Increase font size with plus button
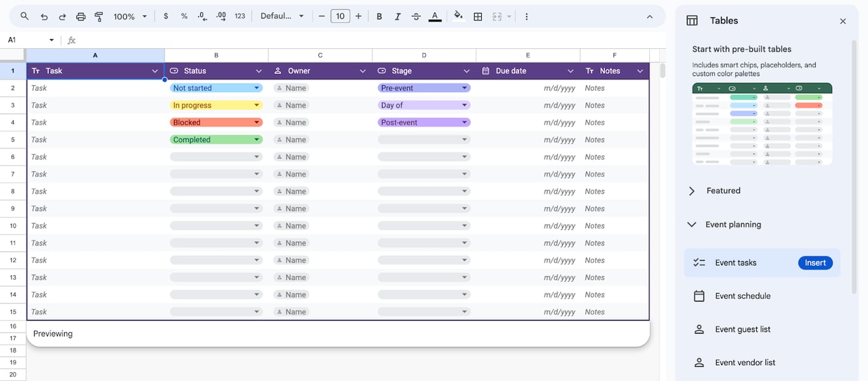Image resolution: width=868 pixels, height=381 pixels. [358, 17]
